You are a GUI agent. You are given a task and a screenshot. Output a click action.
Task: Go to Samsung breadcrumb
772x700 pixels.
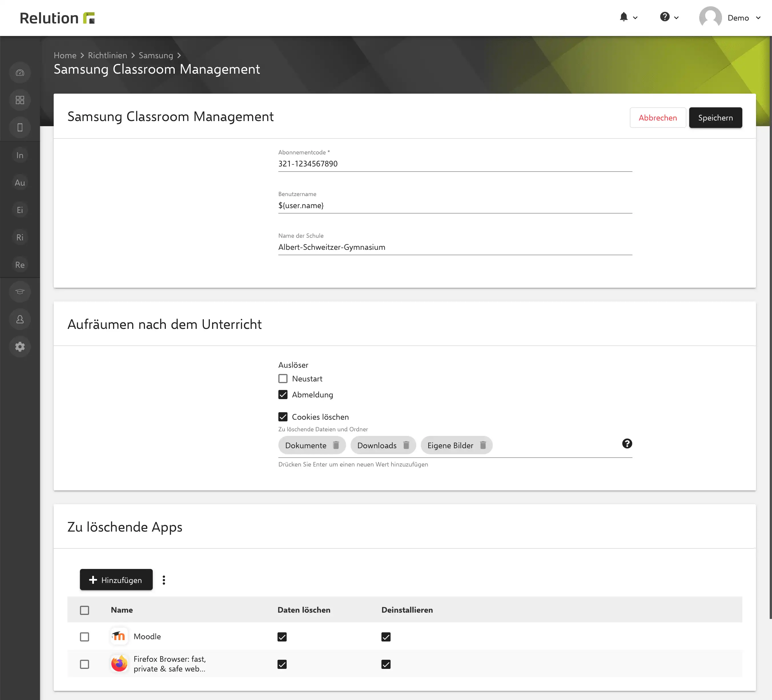tap(156, 55)
